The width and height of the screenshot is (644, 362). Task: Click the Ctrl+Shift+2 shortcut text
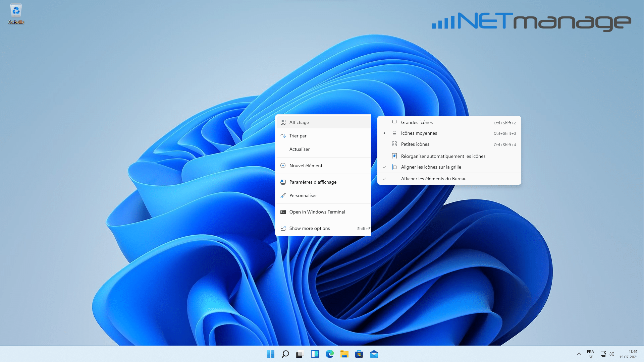(x=505, y=123)
